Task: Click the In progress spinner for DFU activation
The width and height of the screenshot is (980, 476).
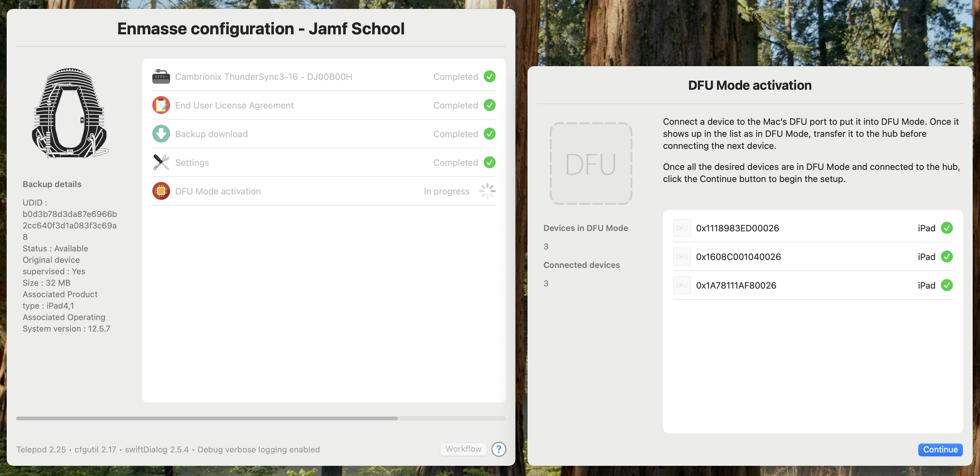Action: 487,191
